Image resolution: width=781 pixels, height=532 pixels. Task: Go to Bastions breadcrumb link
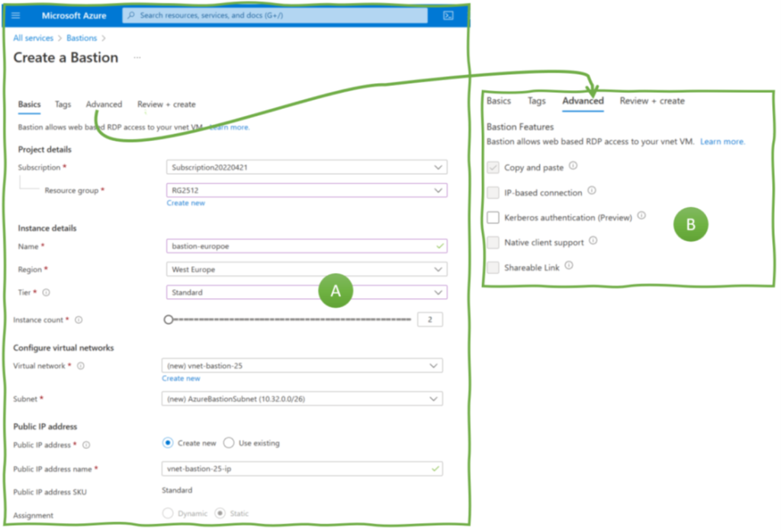pos(82,38)
